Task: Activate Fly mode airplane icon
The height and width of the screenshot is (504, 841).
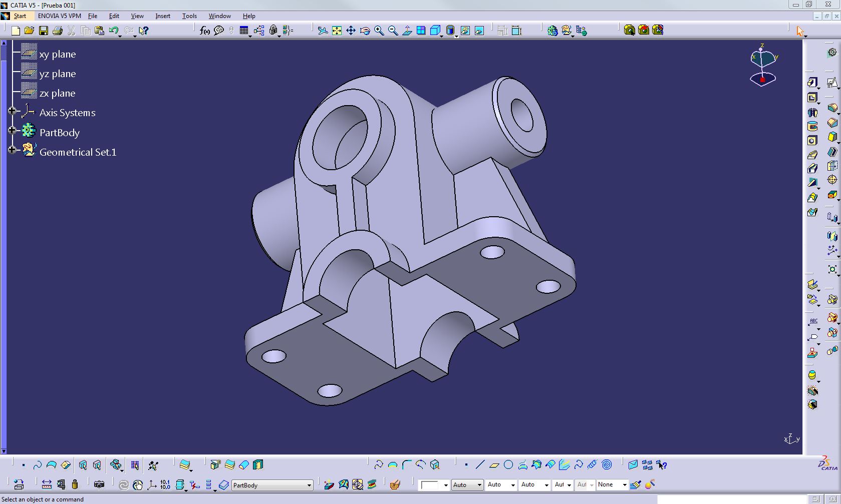Action: coord(323,31)
